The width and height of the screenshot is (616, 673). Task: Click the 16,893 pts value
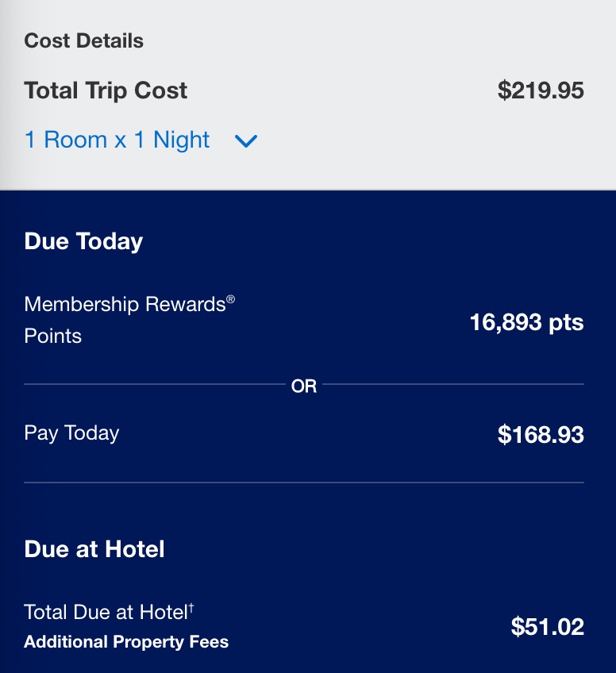coord(526,323)
